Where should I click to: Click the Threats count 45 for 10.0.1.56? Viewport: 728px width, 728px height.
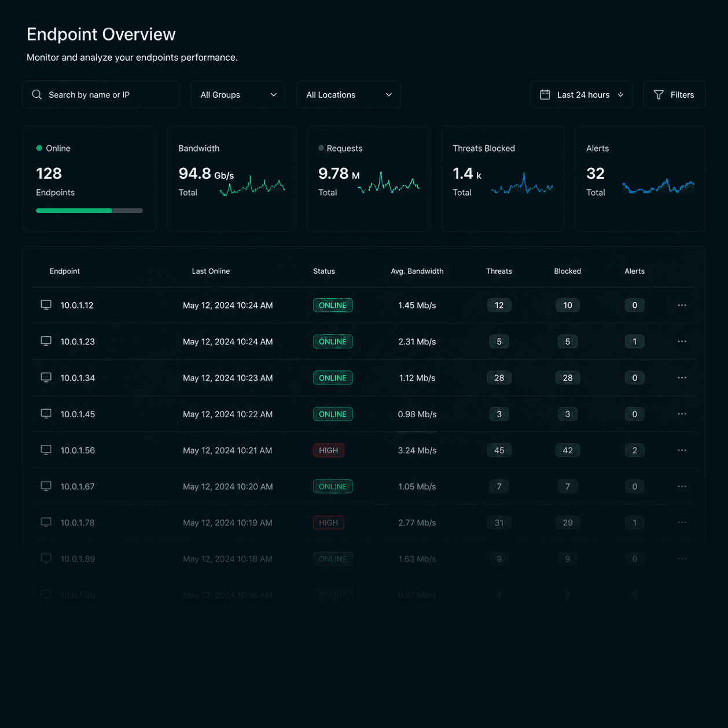click(499, 450)
